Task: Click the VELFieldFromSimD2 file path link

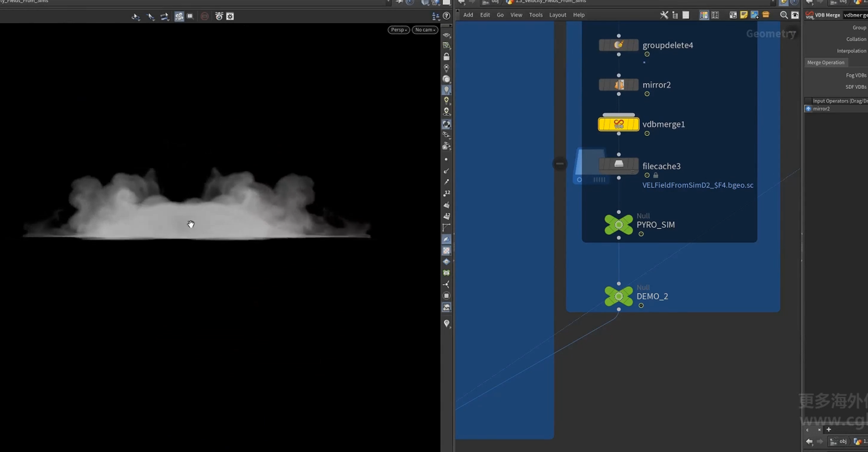Action: point(698,185)
